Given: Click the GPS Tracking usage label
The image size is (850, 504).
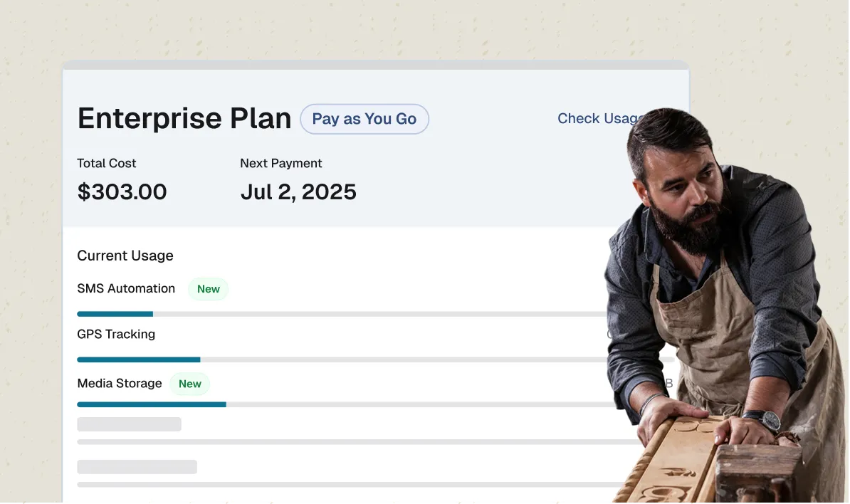Looking at the screenshot, I should (x=116, y=334).
